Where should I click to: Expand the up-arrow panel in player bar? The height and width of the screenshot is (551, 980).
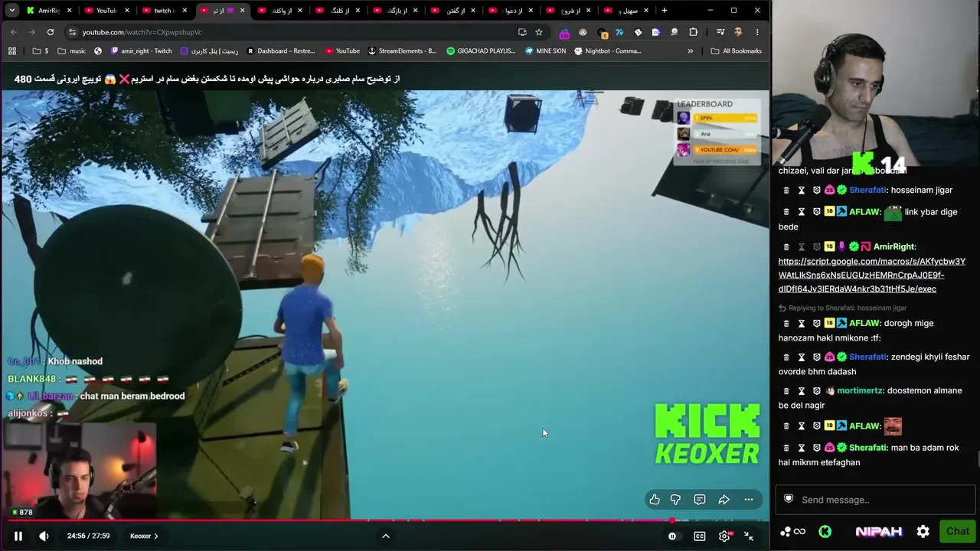[386, 536]
